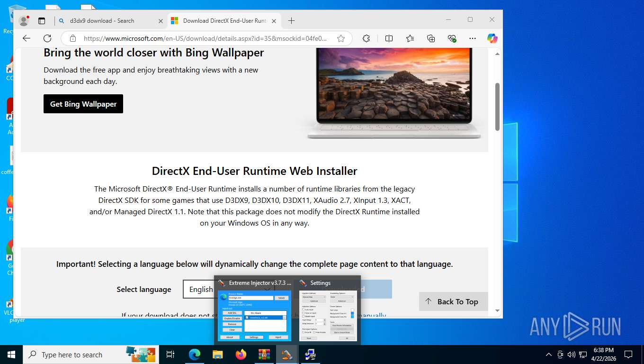Screen dimensions: 644x364
Task: Click the scrollbar up arrow
Action: click(497, 54)
